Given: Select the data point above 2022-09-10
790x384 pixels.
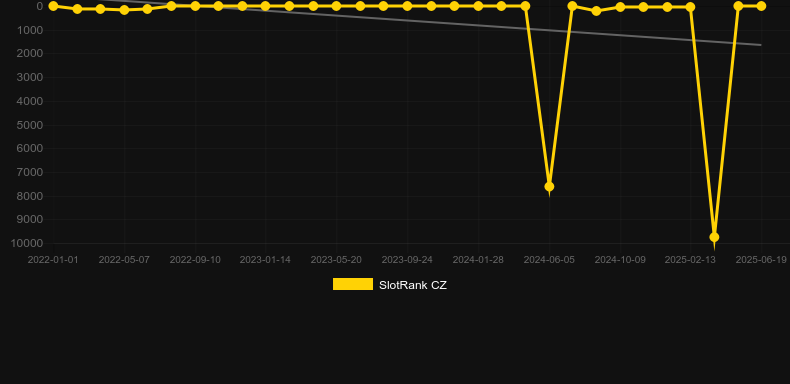Looking at the screenshot, I should click(x=195, y=6).
